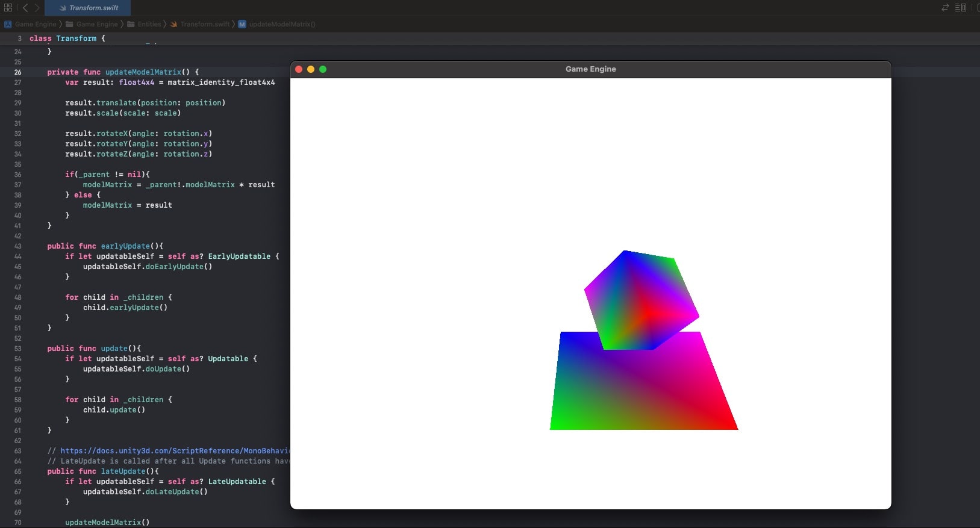Click 'updateModelMatrix' in the function declaration
Viewport: 980px width, 528px height.
point(143,72)
